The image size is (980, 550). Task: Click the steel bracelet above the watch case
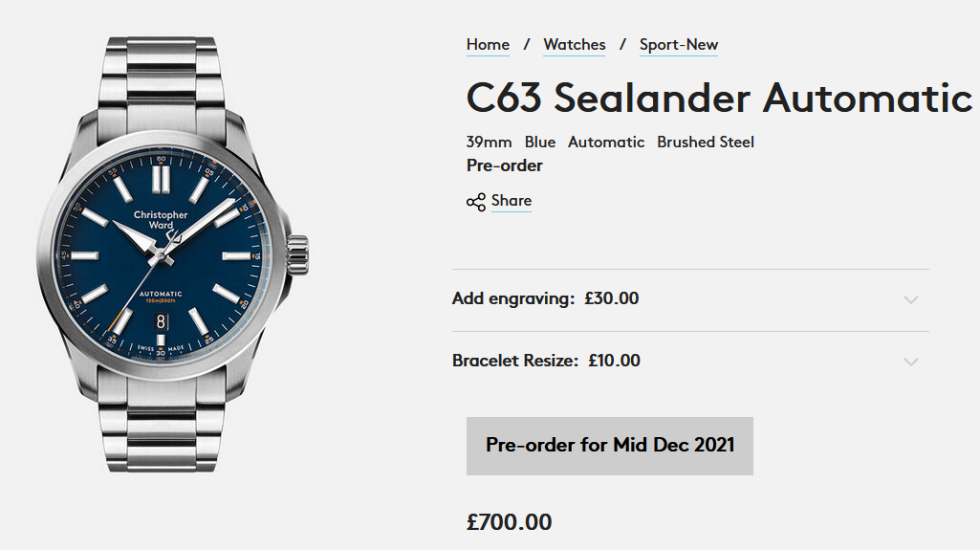[x=162, y=72]
